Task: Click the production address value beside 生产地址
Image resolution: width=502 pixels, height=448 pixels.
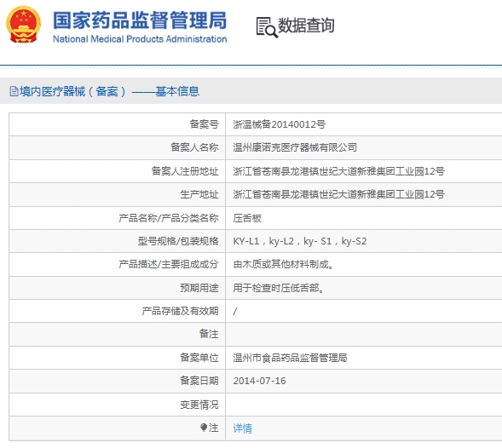Action: [338, 194]
